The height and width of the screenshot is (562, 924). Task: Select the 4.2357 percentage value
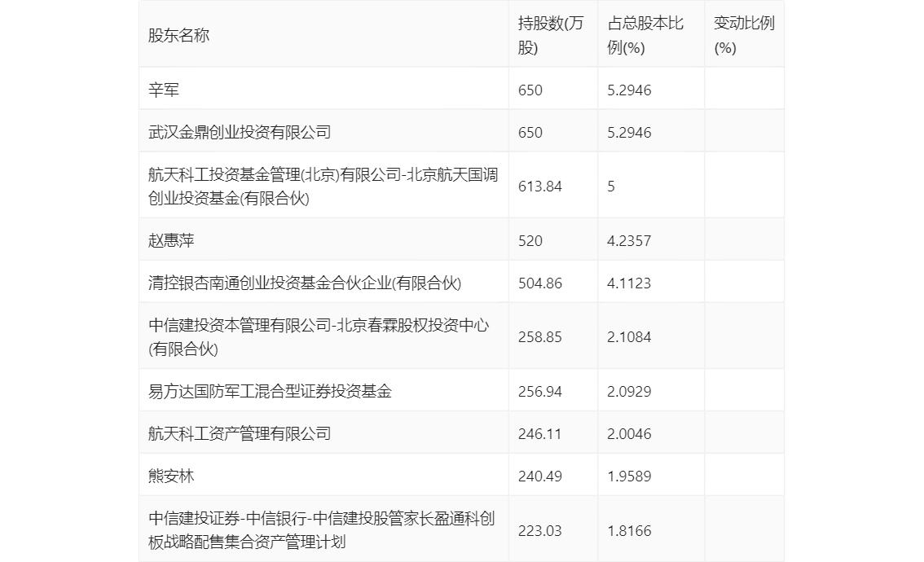(629, 241)
